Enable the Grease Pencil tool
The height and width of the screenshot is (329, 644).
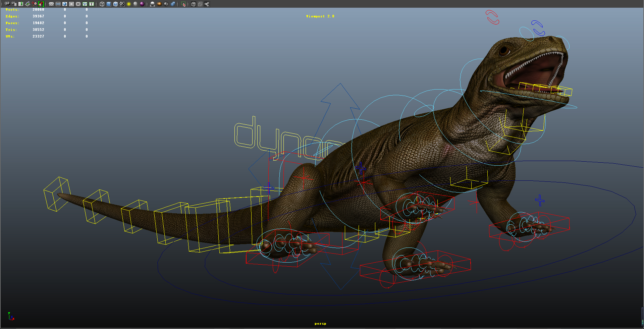coord(41,4)
